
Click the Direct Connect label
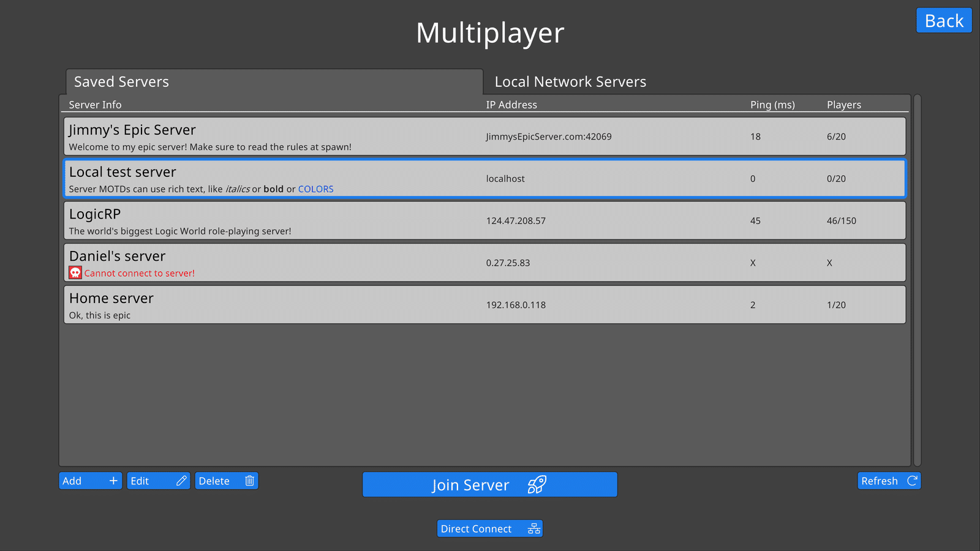476,529
